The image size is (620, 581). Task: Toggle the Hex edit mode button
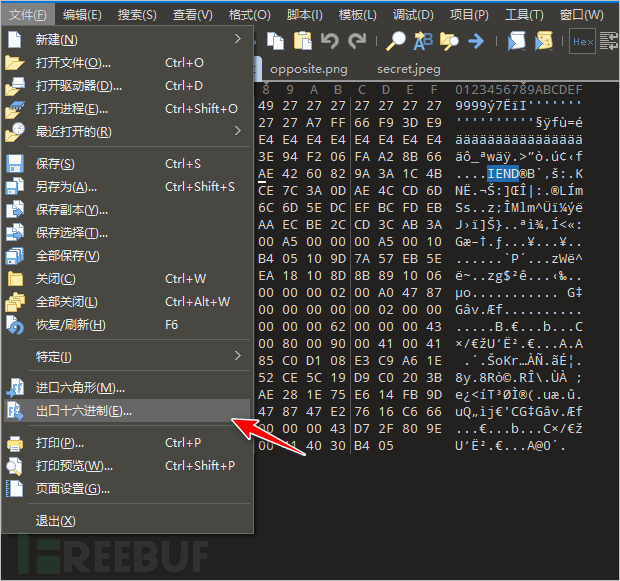[x=582, y=41]
